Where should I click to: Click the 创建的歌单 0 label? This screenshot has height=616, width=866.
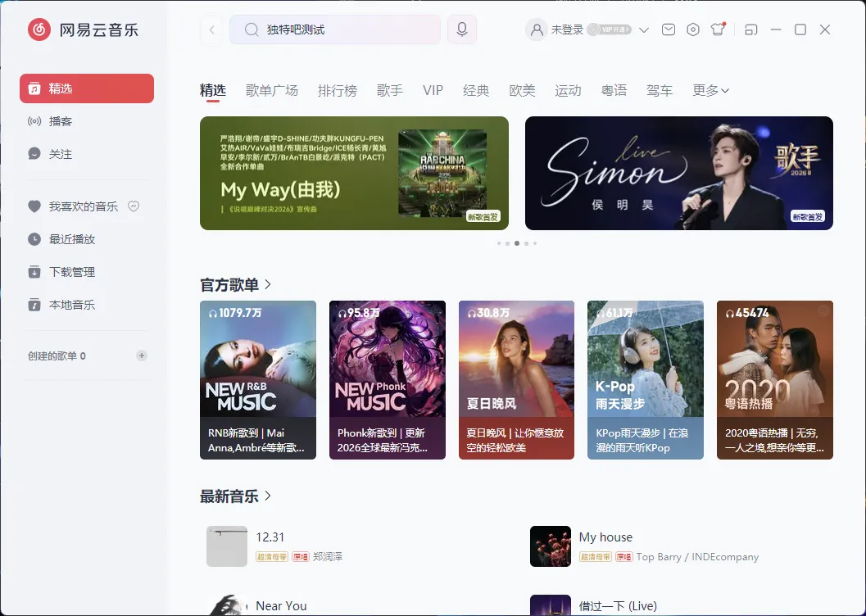click(x=57, y=356)
